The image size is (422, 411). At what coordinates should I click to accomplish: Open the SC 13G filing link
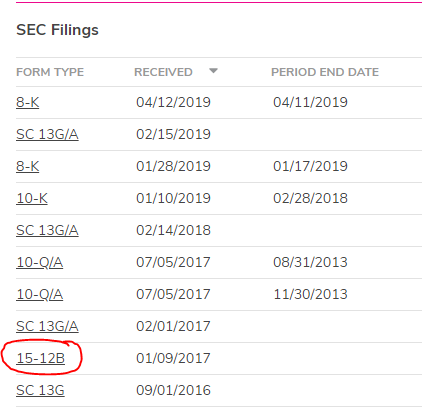[40, 390]
